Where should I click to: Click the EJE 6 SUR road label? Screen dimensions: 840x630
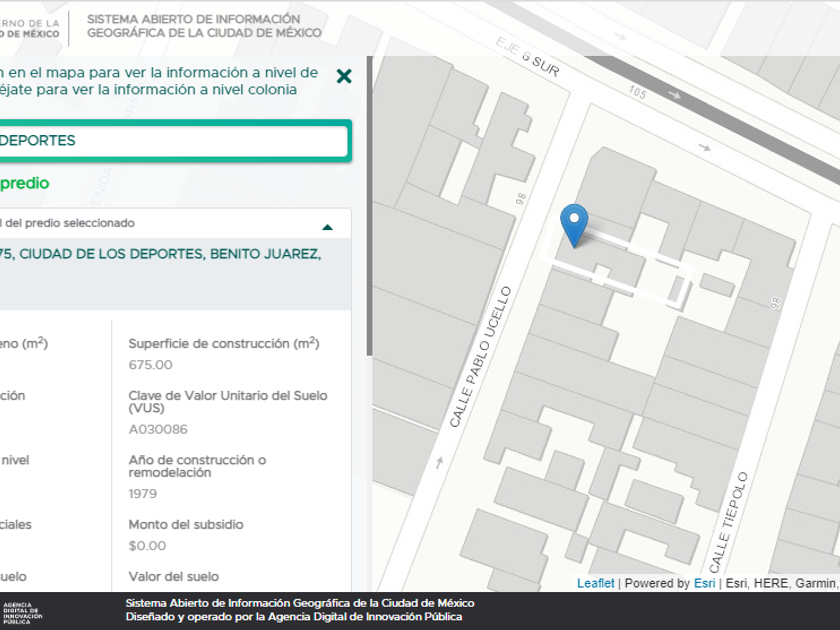click(x=527, y=57)
